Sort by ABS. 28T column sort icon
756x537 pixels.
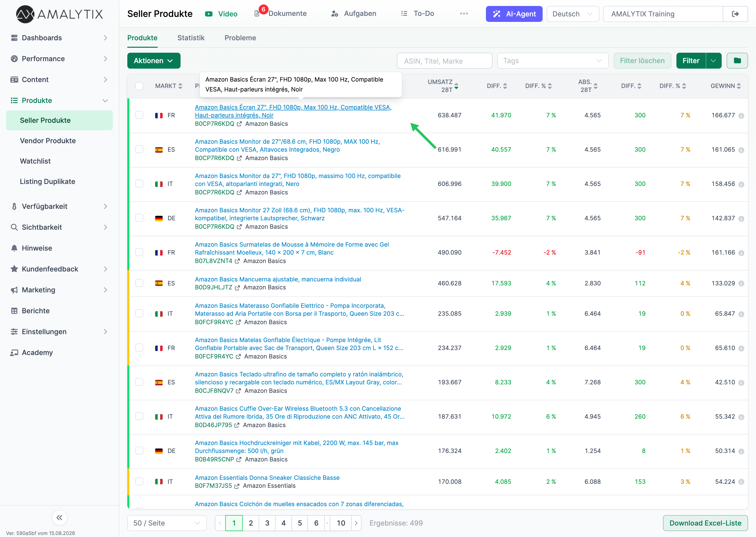[x=595, y=86]
